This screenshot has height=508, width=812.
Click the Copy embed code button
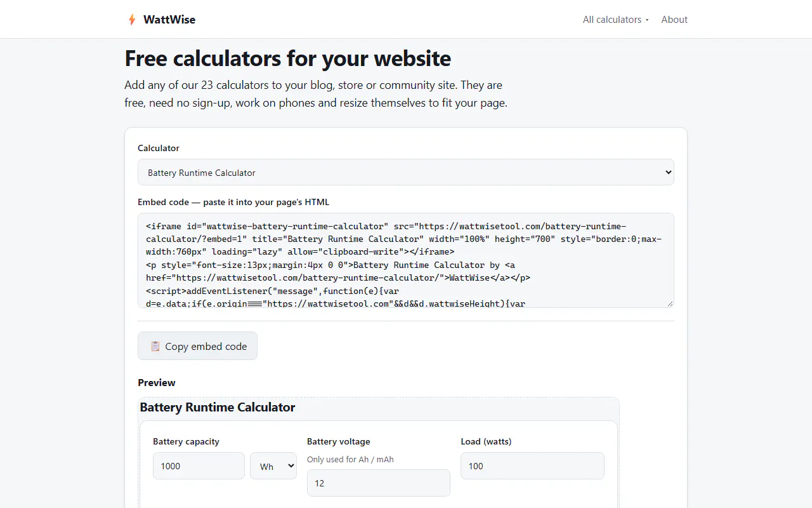pyautogui.click(x=197, y=346)
